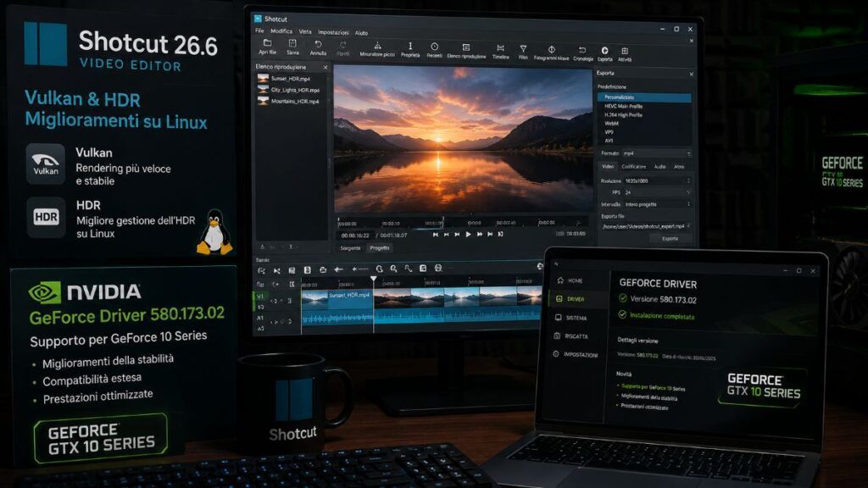868x488 pixels.
Task: Close the Elenco riproduzione panel
Action: coord(325,67)
